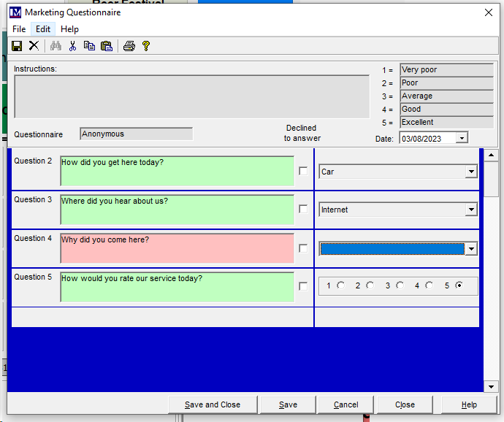Click the Copy toolbar icon
504x422 pixels.
89,46
